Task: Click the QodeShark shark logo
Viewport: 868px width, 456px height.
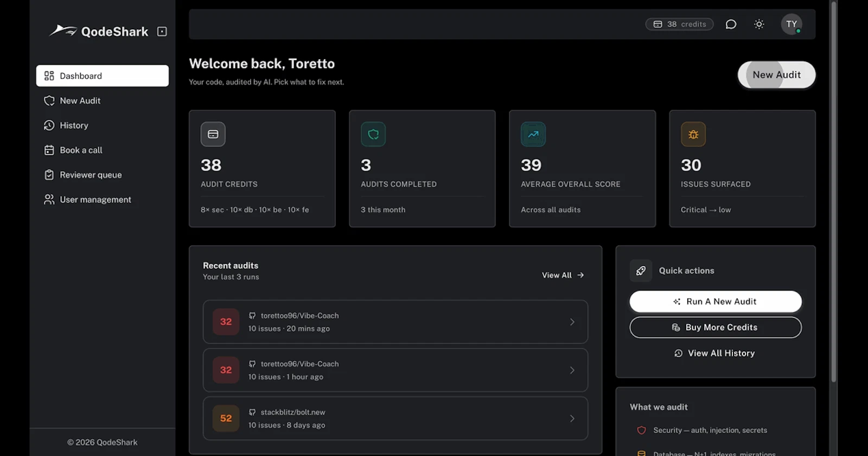Action: [x=63, y=31]
